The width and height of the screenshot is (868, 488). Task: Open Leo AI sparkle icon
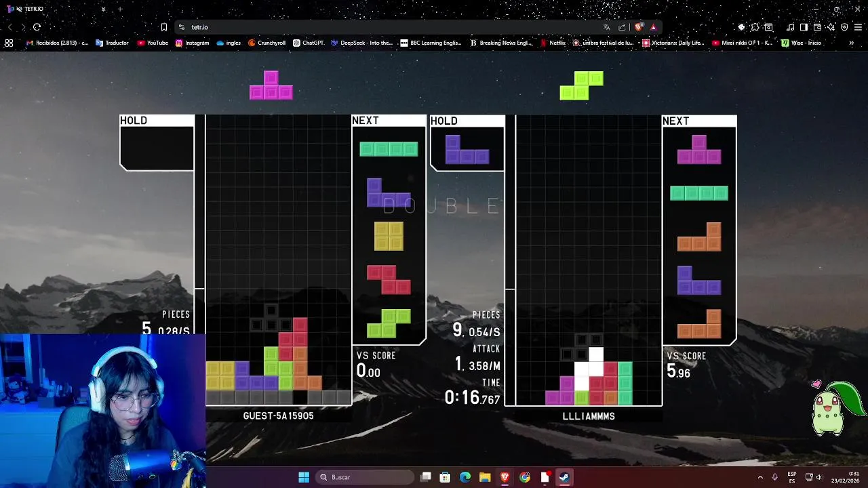pos(831,27)
